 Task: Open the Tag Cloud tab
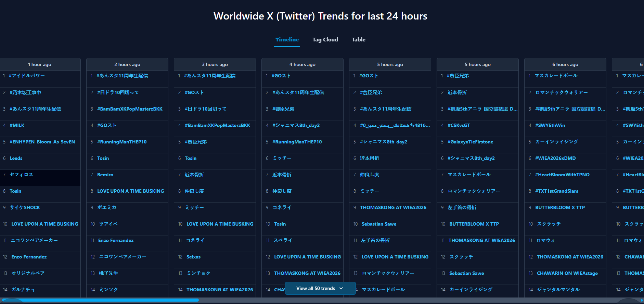click(325, 40)
